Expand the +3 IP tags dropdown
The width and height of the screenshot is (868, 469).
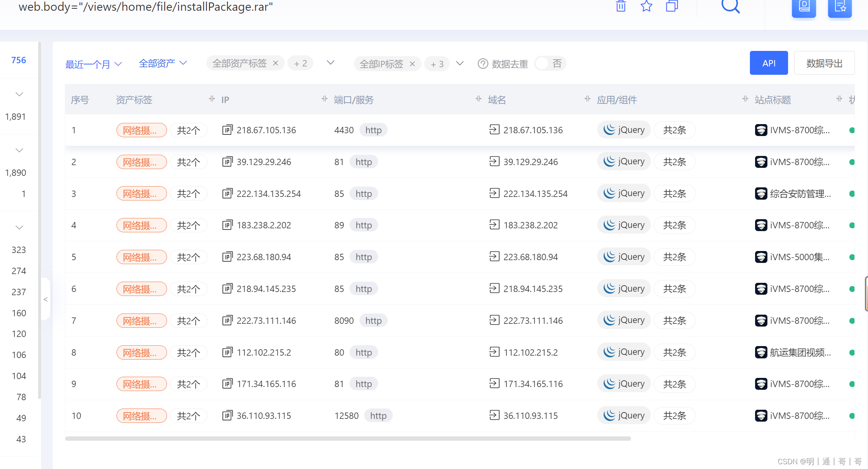(460, 63)
